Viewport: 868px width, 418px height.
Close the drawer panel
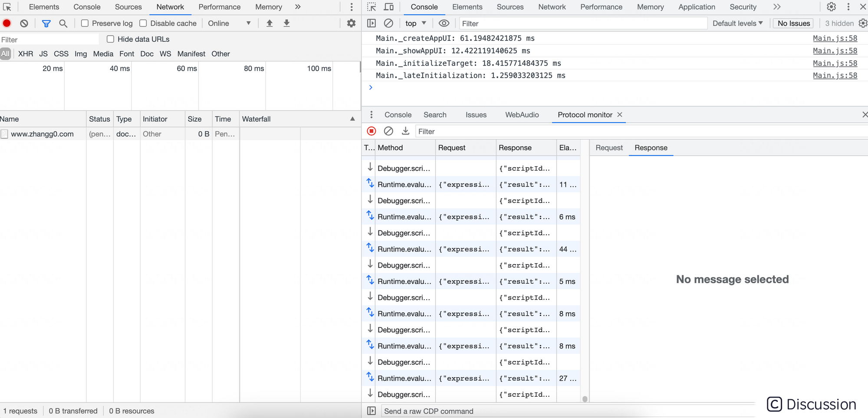pyautogui.click(x=865, y=114)
